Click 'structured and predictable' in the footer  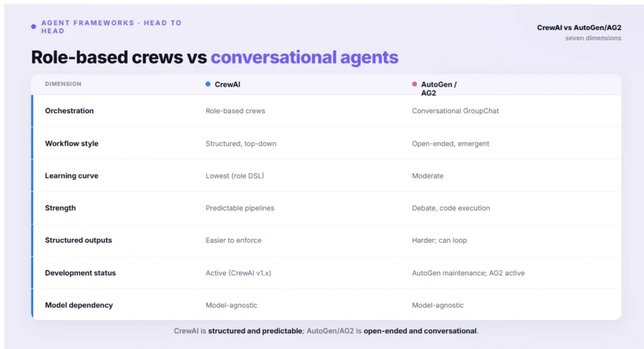pos(255,331)
